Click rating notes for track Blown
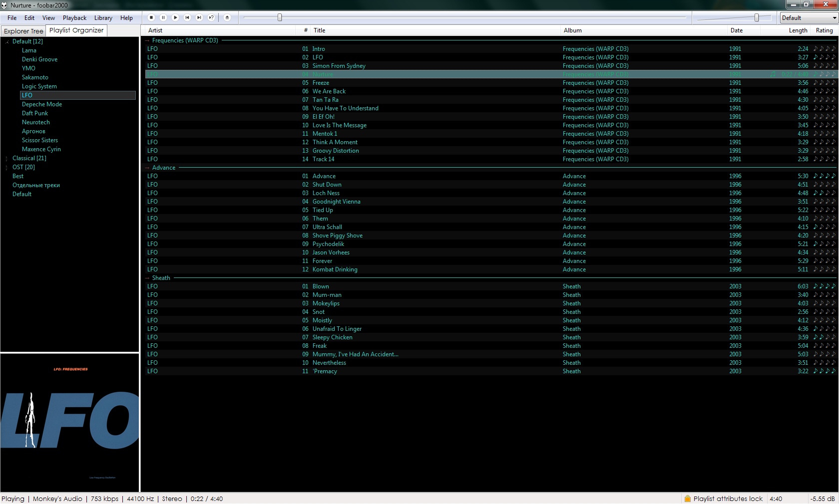This screenshot has width=839, height=504. click(x=825, y=286)
